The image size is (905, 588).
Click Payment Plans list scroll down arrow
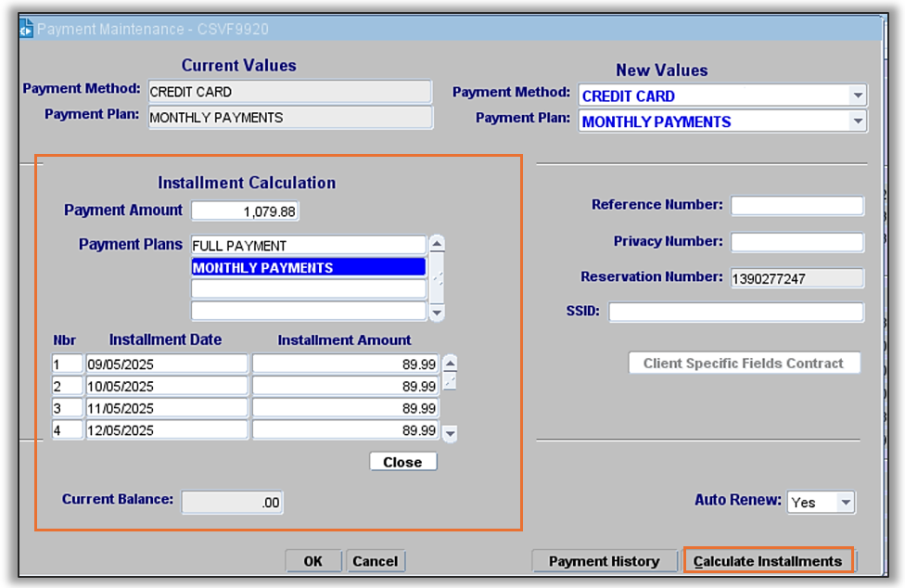click(x=438, y=313)
